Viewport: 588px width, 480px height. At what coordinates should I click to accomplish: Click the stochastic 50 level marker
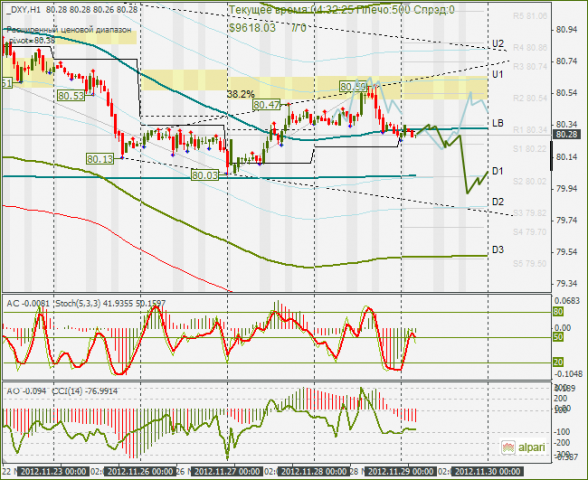(x=558, y=337)
